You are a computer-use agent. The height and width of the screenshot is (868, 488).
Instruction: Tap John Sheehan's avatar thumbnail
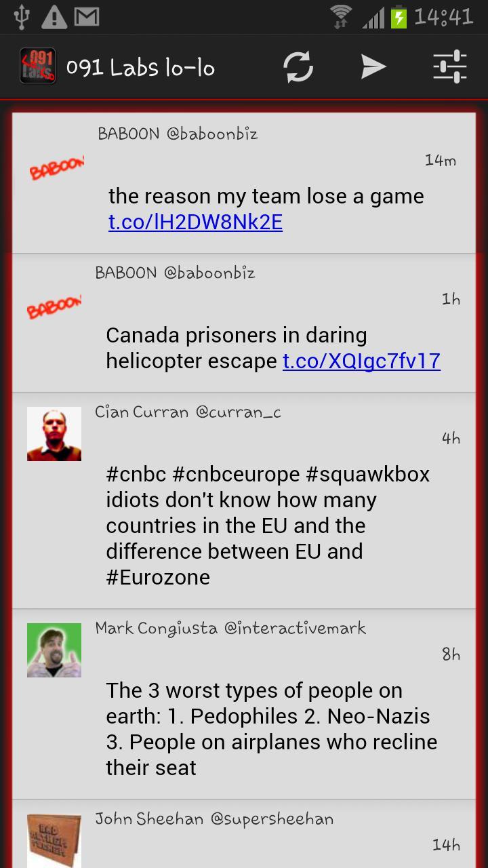pos(54,840)
